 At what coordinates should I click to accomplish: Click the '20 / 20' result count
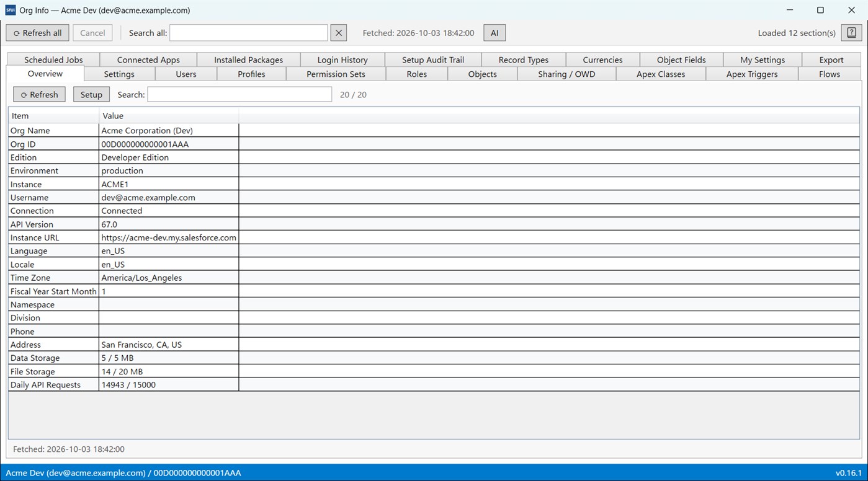click(x=353, y=95)
